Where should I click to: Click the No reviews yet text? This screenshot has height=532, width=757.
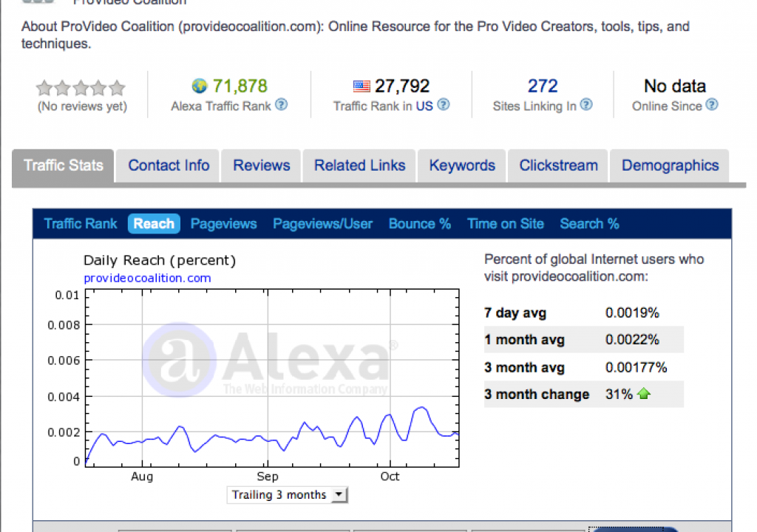[x=82, y=106]
